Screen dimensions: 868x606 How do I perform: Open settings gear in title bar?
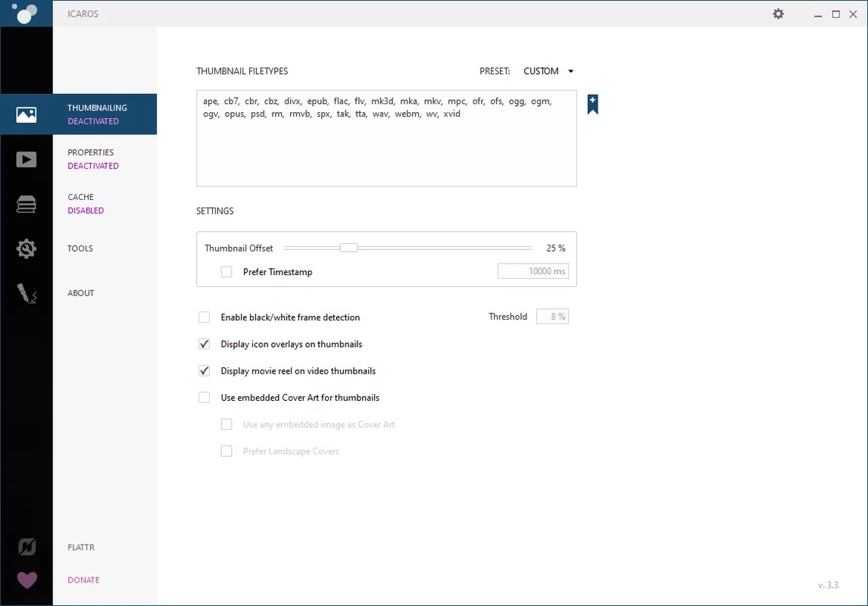pos(778,14)
